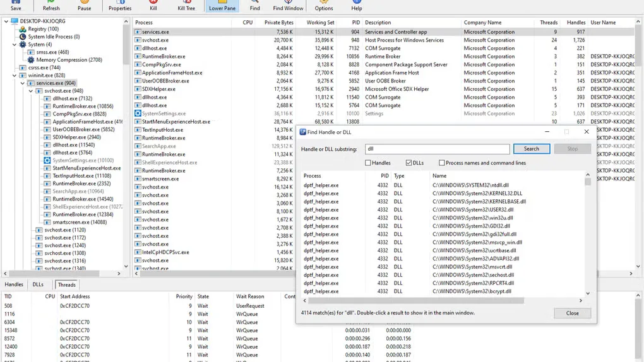This screenshot has width=644, height=362.
Task: Click the Find results horizontal scrollbar
Action: (415, 300)
